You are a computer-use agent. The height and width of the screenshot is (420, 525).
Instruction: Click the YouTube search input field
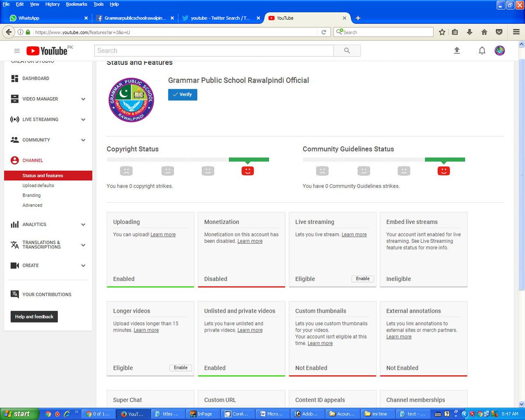tap(214, 51)
